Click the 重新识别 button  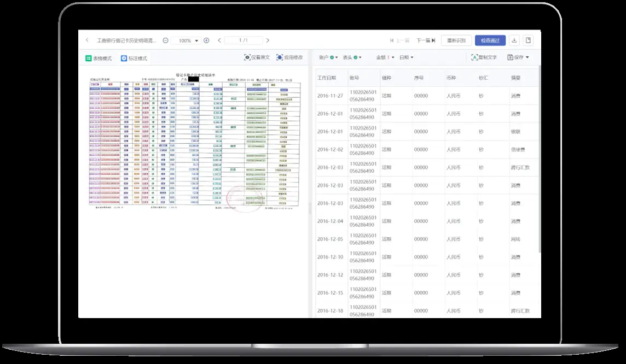[x=456, y=40]
